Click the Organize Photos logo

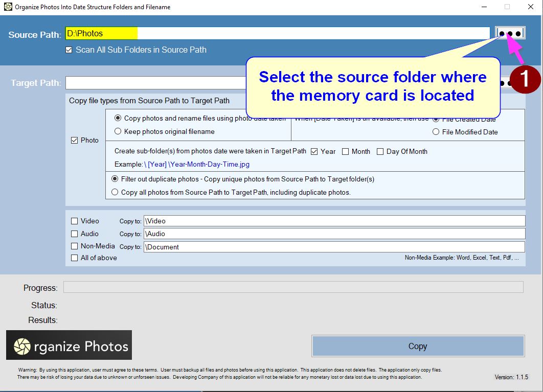(x=69, y=345)
